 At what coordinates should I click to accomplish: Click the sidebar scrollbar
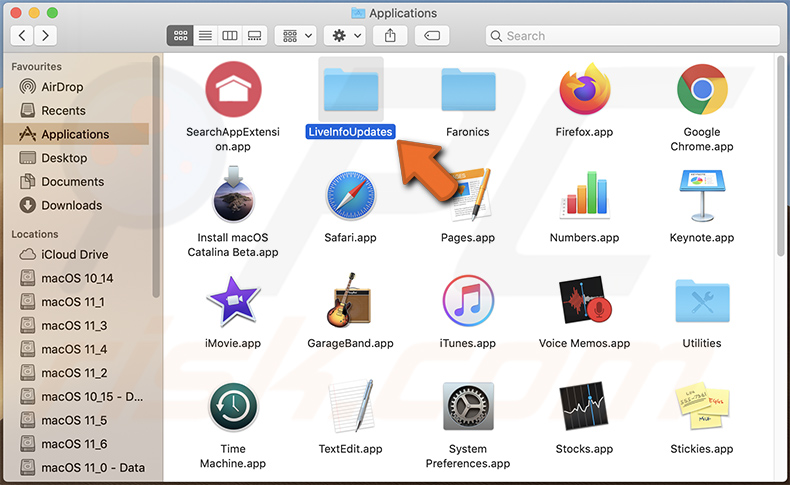click(x=156, y=176)
